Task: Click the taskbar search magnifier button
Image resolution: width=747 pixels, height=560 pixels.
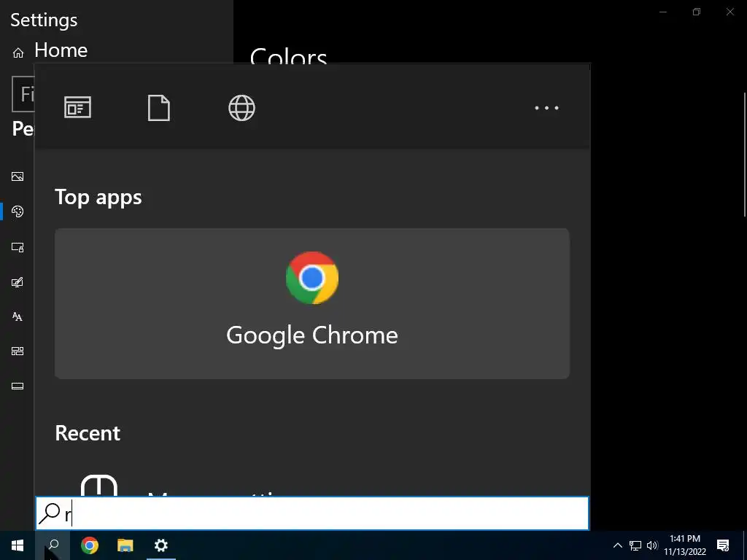Action: pos(53,545)
